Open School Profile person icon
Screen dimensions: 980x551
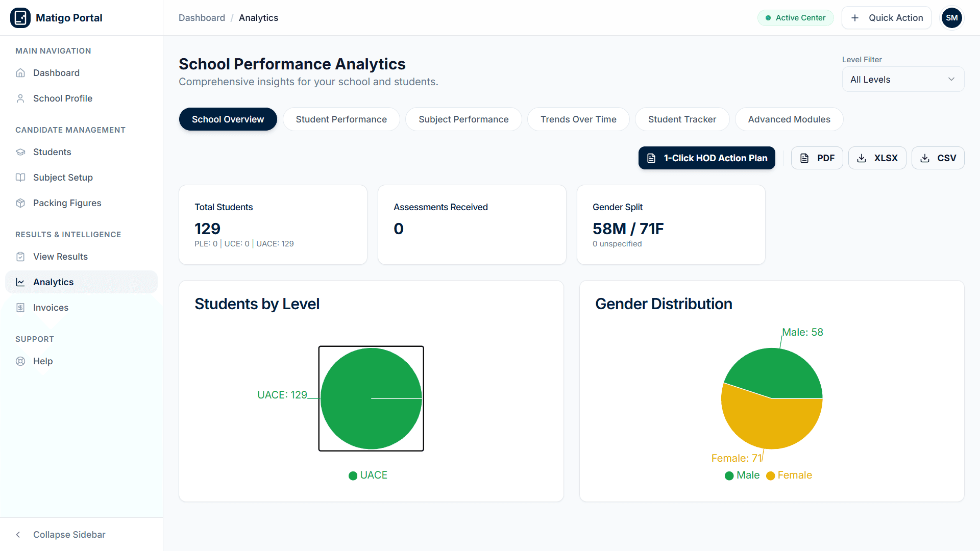point(20,98)
